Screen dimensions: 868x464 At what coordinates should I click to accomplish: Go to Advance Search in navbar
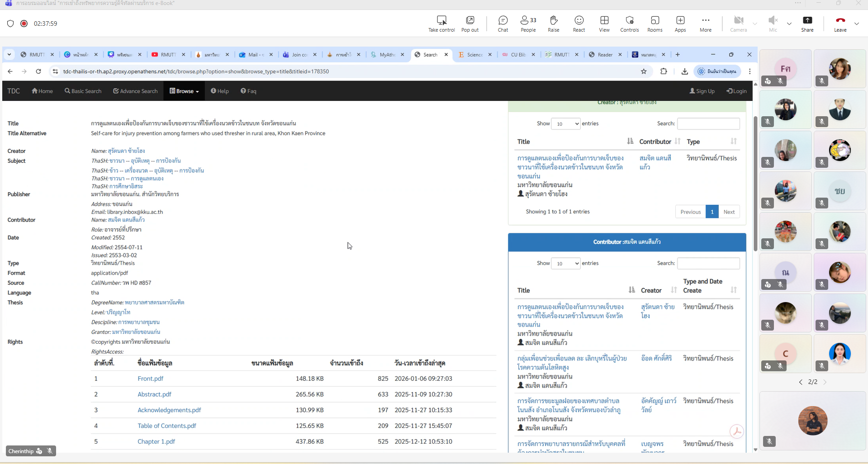(x=135, y=91)
